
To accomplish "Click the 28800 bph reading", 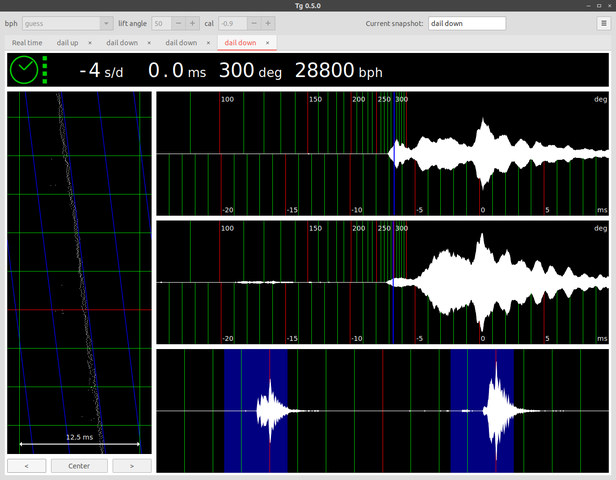I will (339, 71).
